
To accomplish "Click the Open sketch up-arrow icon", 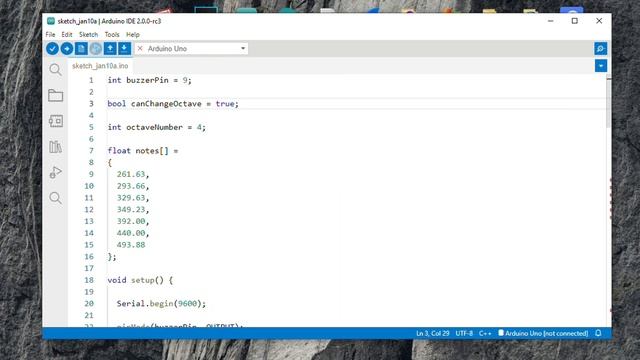I will (x=110, y=49).
